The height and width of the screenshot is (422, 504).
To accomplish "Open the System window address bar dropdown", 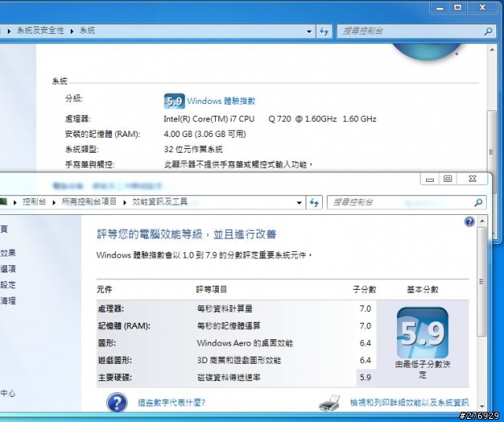I will click(309, 31).
